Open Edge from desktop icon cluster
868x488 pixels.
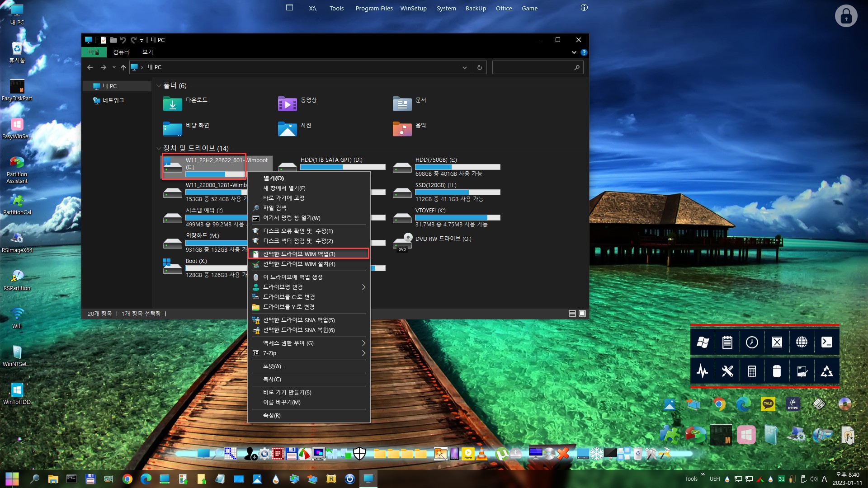743,404
